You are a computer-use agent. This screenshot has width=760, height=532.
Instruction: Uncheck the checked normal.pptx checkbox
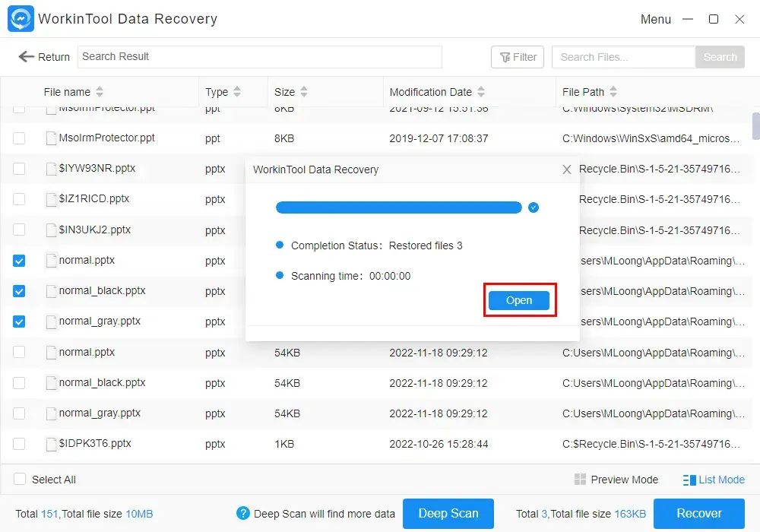click(x=19, y=261)
